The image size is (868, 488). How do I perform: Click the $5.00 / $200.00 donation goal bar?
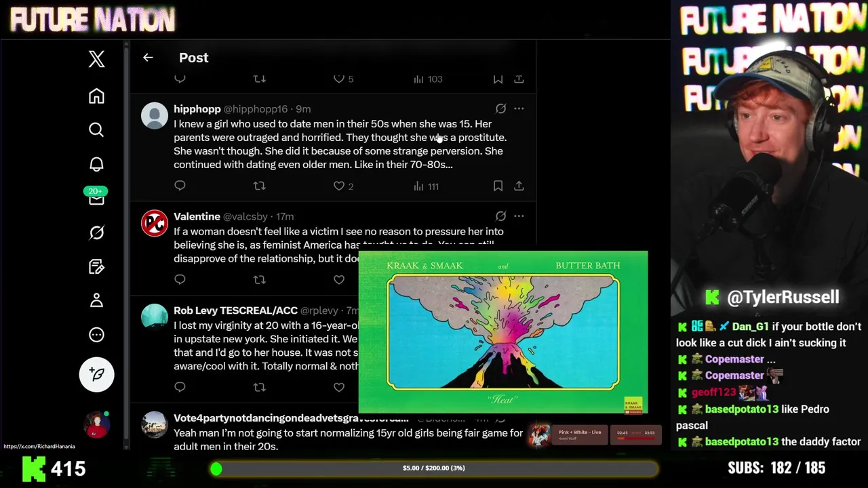point(434,468)
